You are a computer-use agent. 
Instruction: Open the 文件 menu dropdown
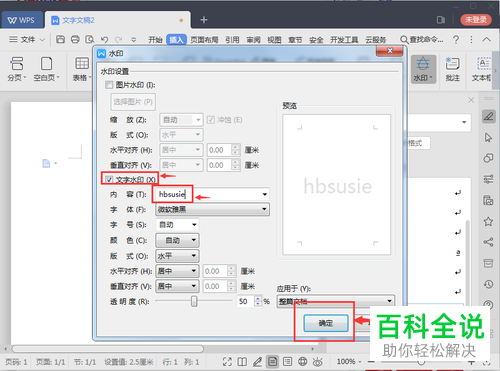click(27, 40)
